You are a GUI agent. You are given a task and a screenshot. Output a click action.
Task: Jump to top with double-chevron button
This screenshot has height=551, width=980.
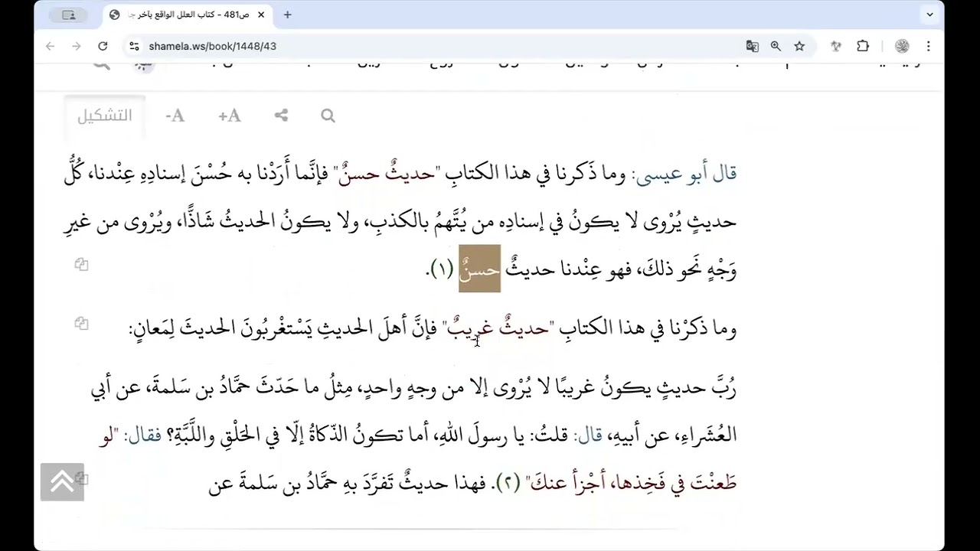coord(62,481)
